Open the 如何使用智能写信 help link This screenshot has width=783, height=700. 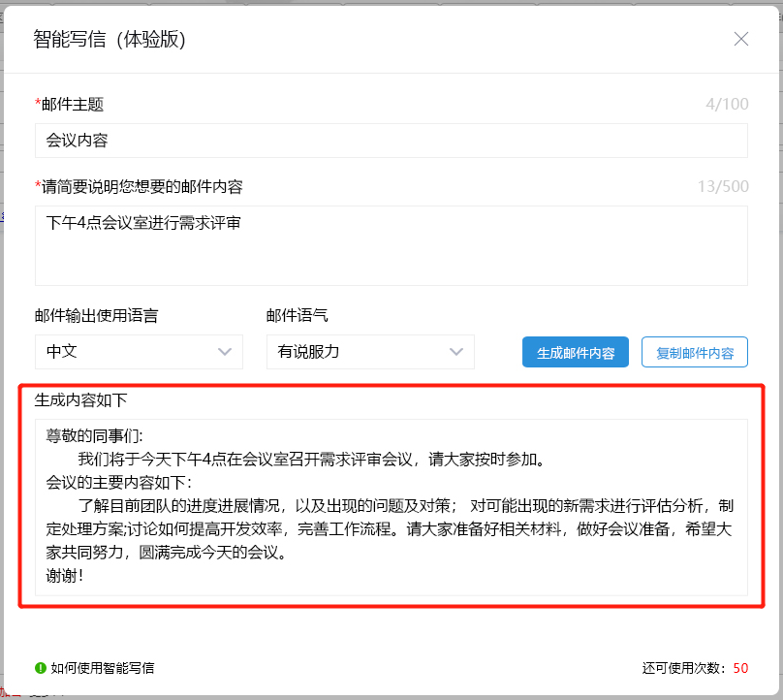(x=102, y=668)
